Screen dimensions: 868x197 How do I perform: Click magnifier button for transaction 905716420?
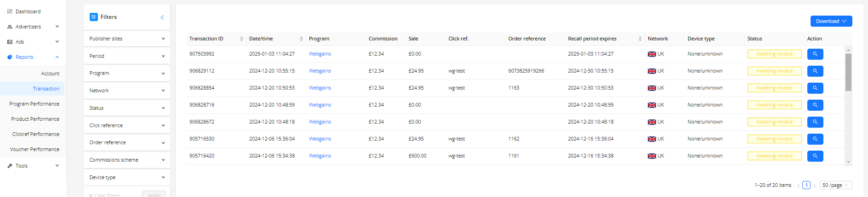[x=815, y=156]
